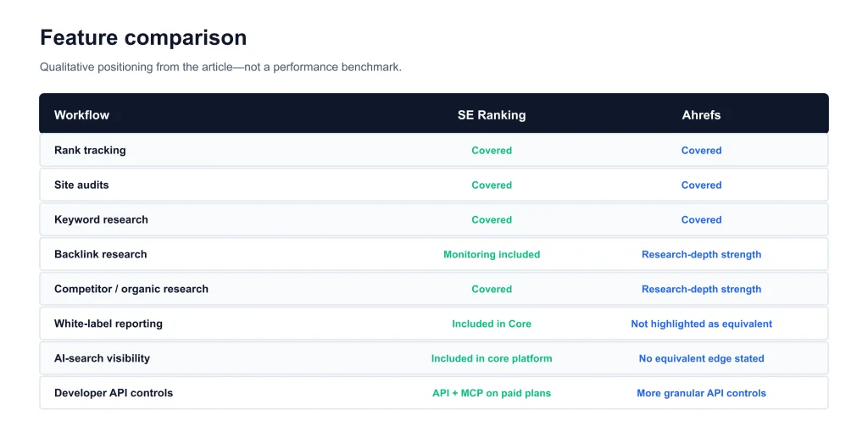The width and height of the screenshot is (868, 426).
Task: Select the Keyword research row label
Action: coord(102,219)
